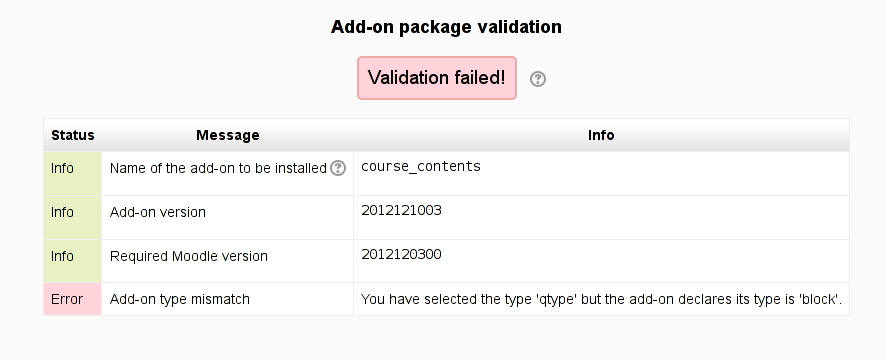Click Info status beside Add-on version

[62, 212]
